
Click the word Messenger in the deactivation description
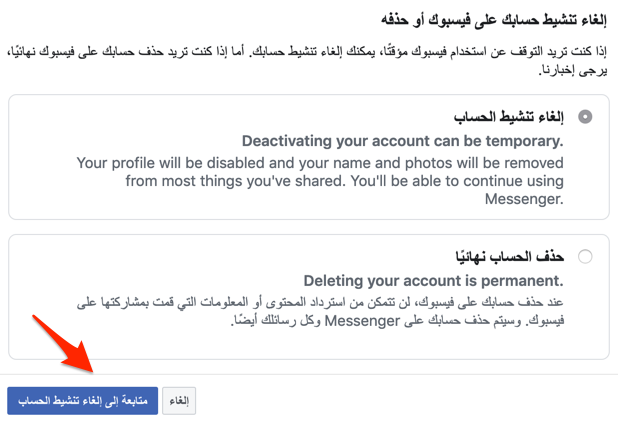pos(524,199)
